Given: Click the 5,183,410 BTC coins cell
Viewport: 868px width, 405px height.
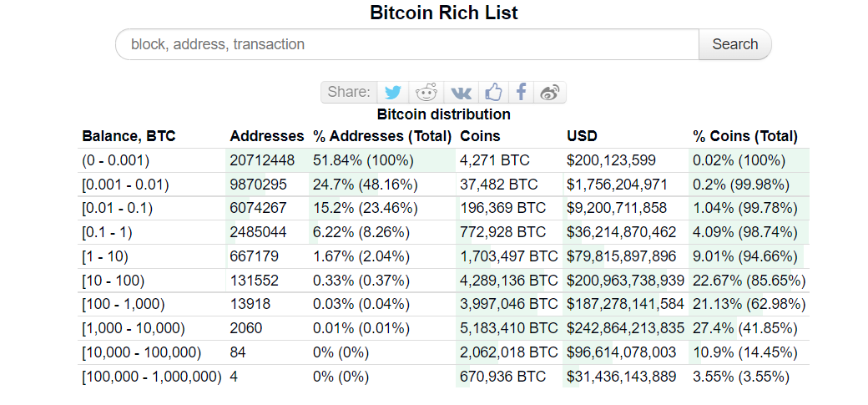Looking at the screenshot, I should pyautogui.click(x=509, y=328).
